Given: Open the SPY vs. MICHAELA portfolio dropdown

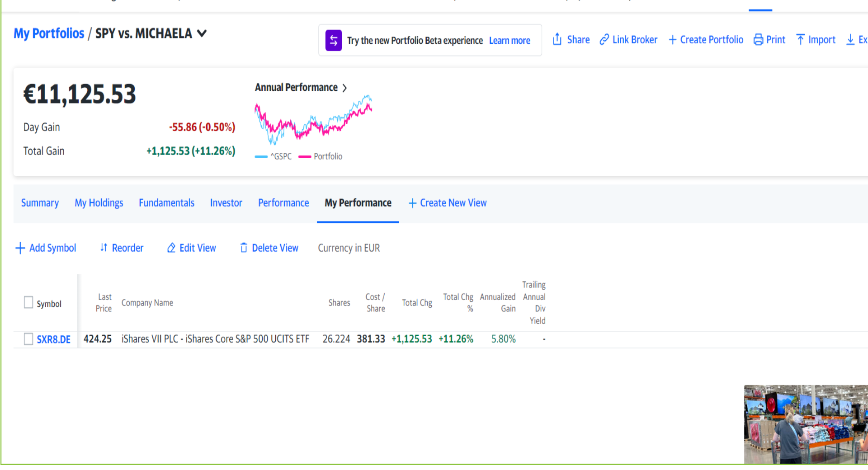Looking at the screenshot, I should (x=202, y=33).
